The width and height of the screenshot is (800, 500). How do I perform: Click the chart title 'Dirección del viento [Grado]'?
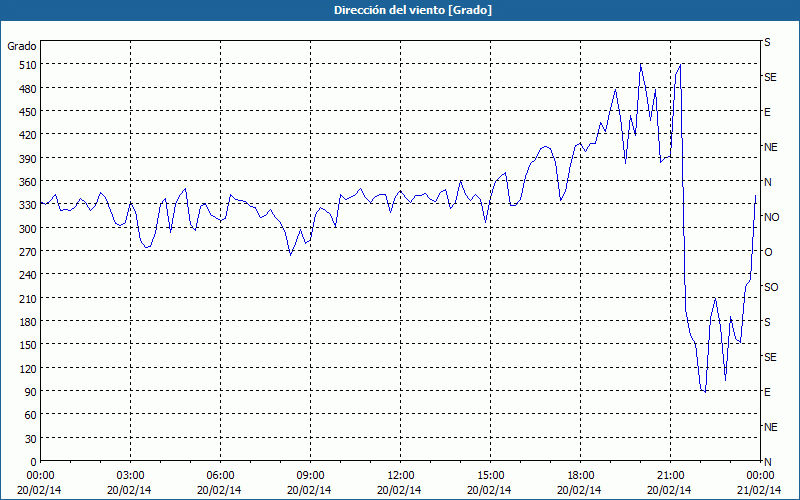tap(413, 10)
